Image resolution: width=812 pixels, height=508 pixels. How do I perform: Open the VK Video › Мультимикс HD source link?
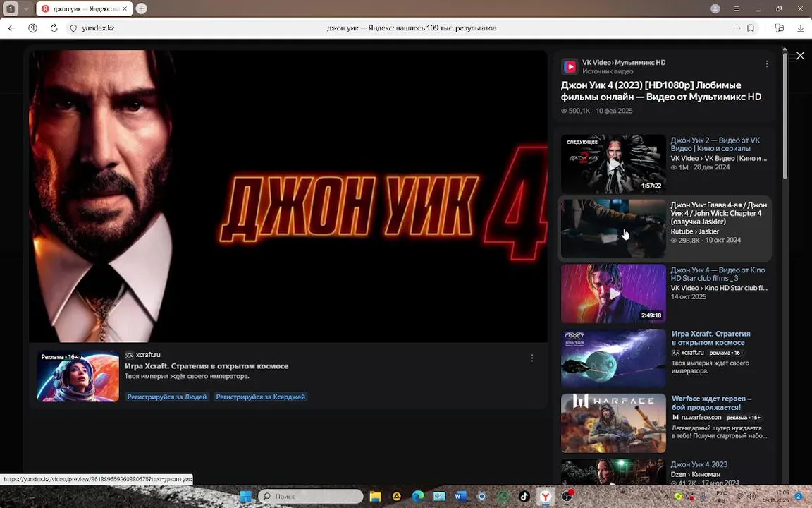(624, 62)
